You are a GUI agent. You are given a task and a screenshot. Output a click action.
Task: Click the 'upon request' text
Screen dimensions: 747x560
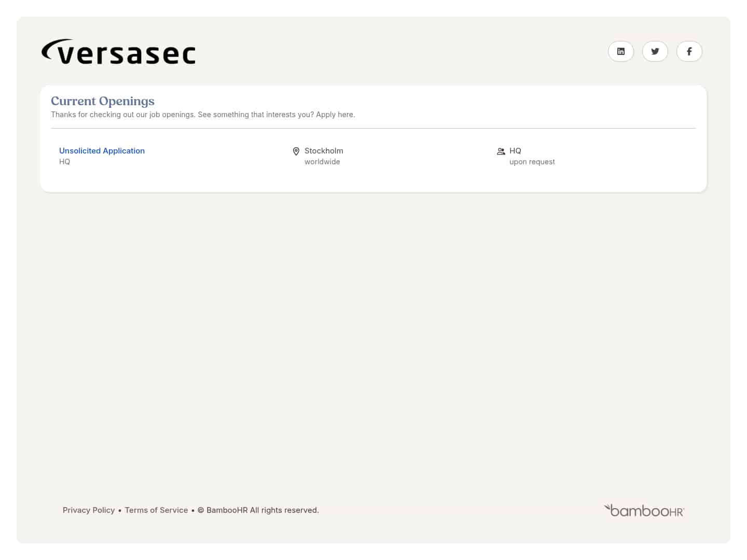point(532,162)
